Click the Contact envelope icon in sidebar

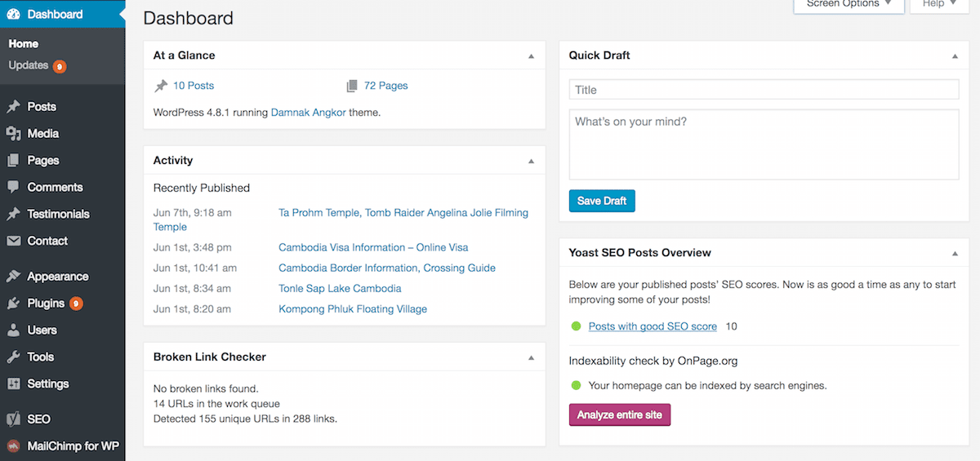point(13,242)
